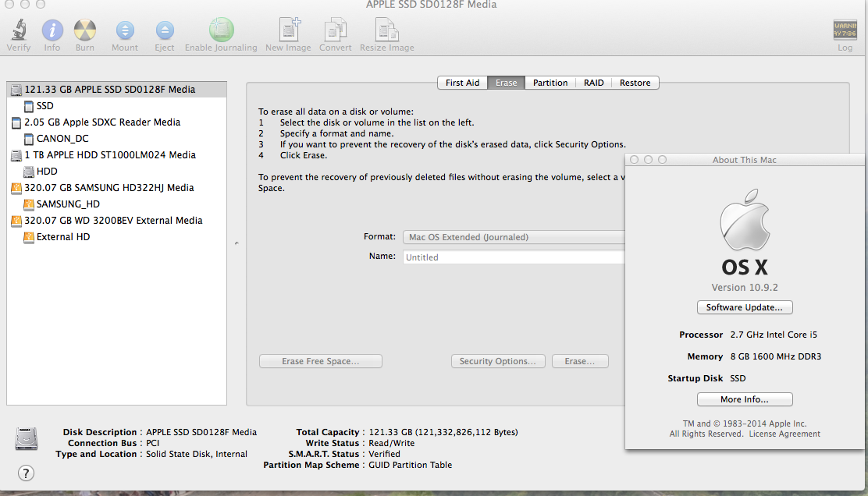Click the Burn disc icon
The image size is (868, 496).
pos(85,30)
